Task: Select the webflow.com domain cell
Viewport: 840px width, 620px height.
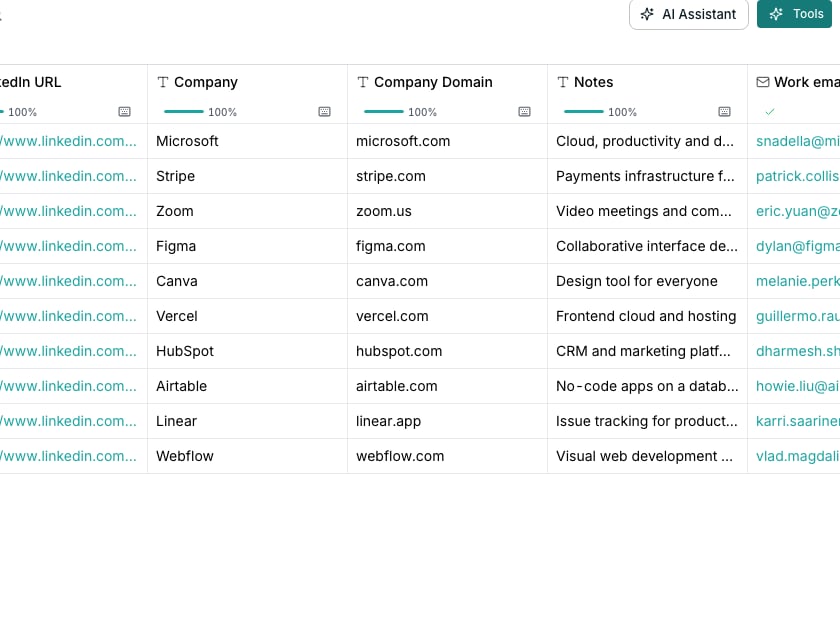Action: coord(447,456)
